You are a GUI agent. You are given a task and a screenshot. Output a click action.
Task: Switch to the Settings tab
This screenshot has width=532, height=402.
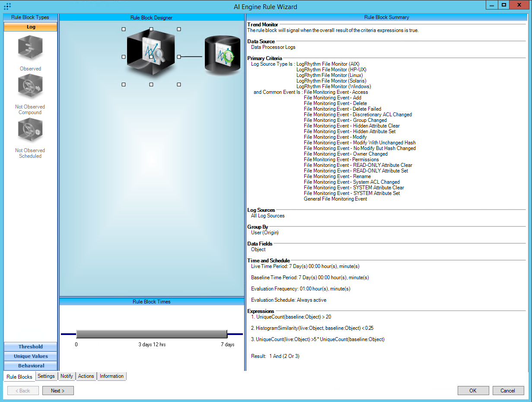point(46,376)
